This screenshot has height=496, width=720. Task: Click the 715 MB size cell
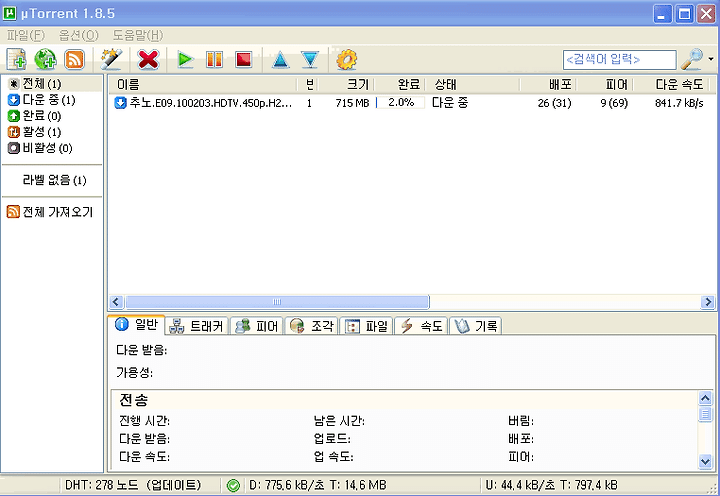point(352,103)
